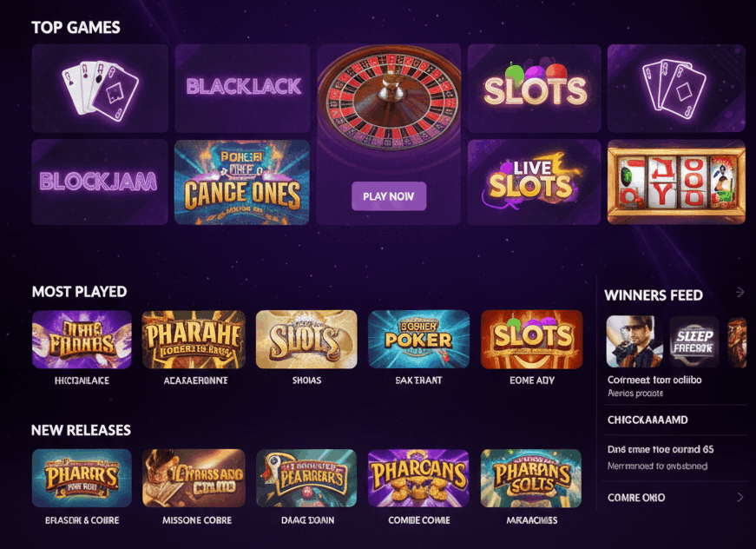756x549 pixels.
Task: Open the orange SLOTS thumbnail in Most Played
Action: [x=532, y=339]
